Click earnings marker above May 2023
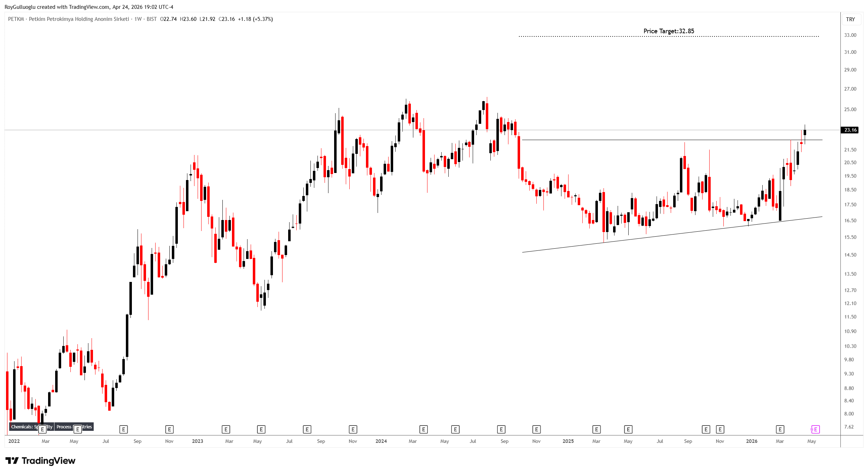The image size is (868, 474). (x=261, y=429)
